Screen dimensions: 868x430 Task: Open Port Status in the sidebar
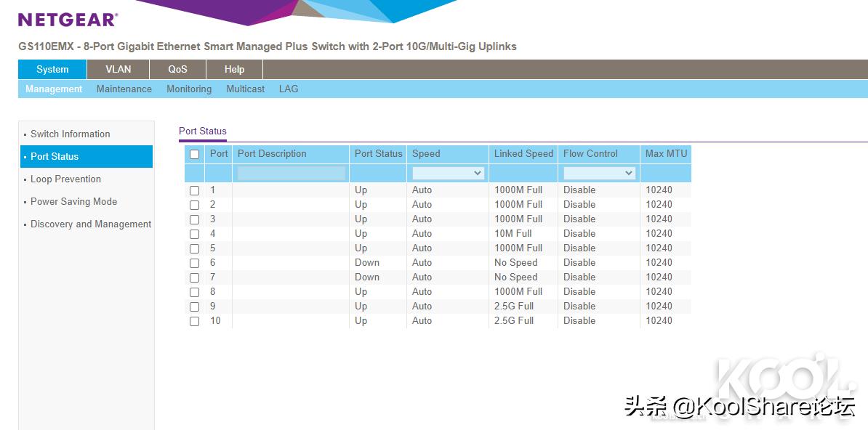[87, 157]
